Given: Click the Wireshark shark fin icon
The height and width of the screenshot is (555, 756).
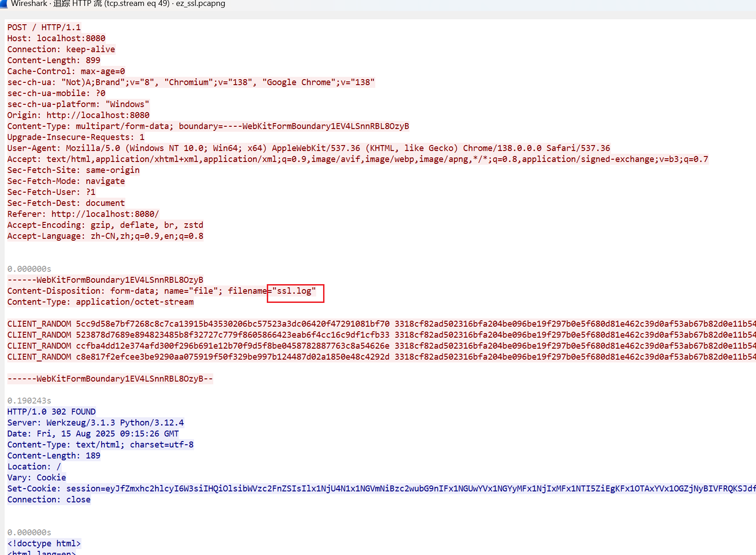Looking at the screenshot, I should (3, 3).
